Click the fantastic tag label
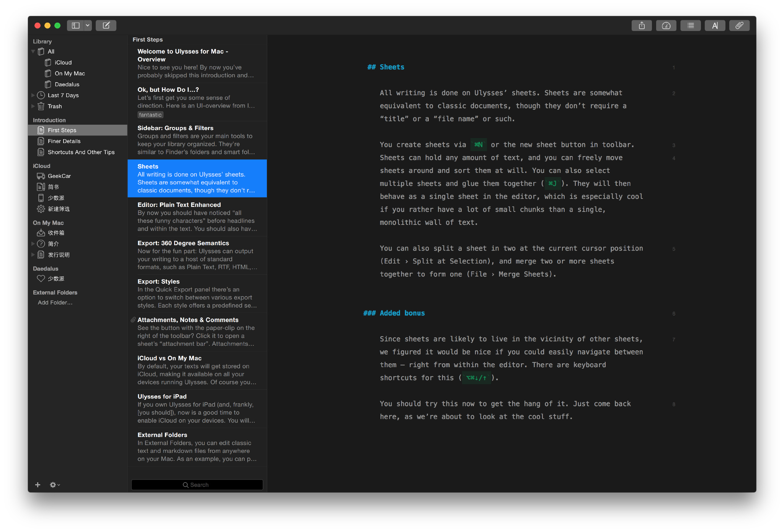 [x=150, y=114]
